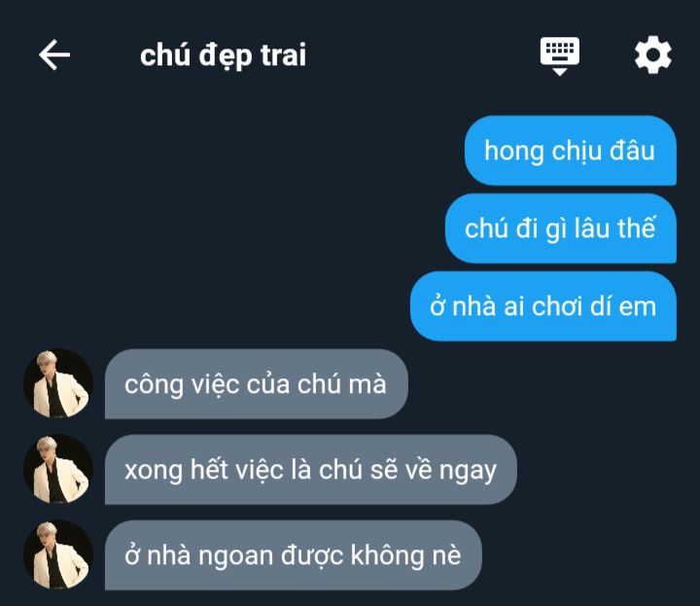
Task: Select the "xong hết việc là chú sẽ về ngay" bubble
Action: coord(311,470)
